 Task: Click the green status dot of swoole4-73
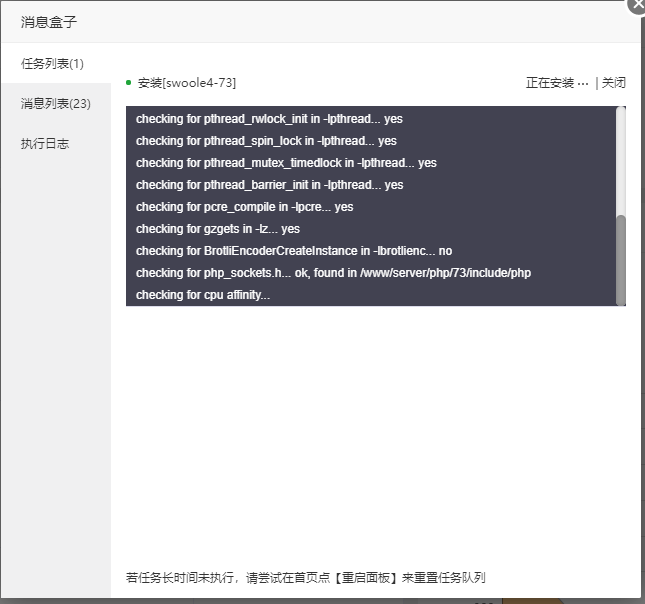coord(128,83)
